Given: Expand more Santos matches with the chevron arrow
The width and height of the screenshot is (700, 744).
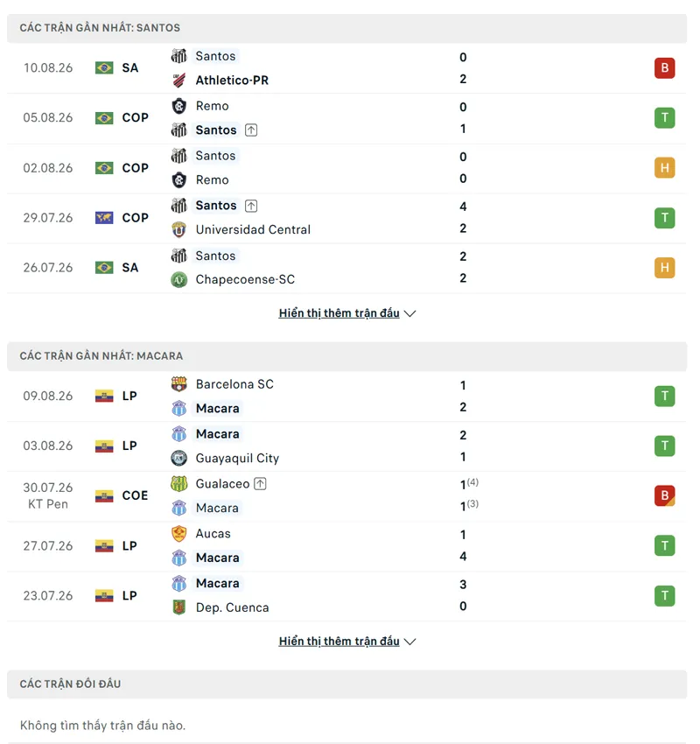Looking at the screenshot, I should click(x=409, y=313).
